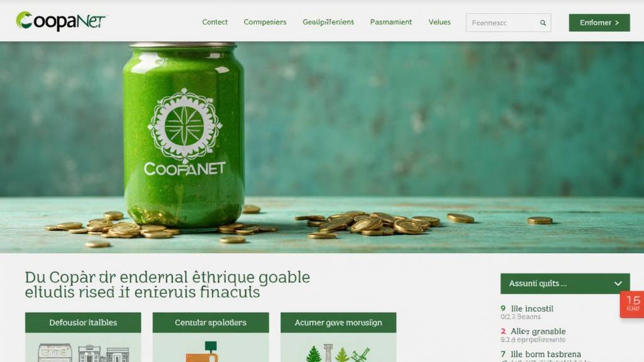
Task: Open the Alle granable list link
Action: tap(538, 331)
